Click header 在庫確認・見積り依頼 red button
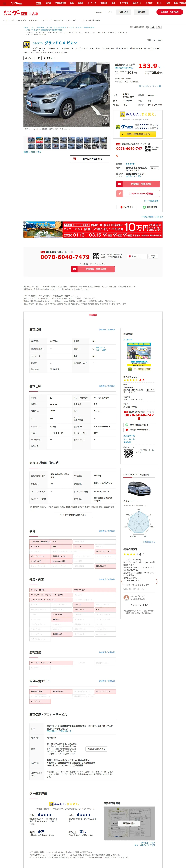 coord(170,12)
